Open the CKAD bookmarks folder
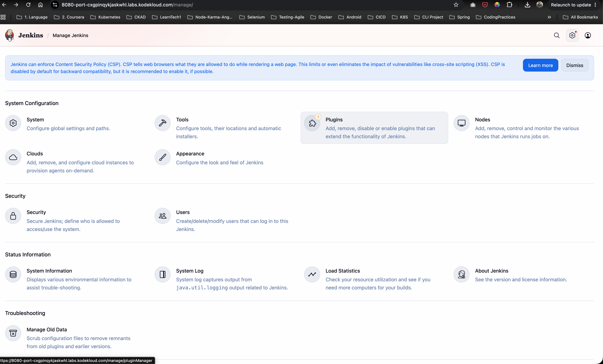The height and width of the screenshot is (364, 603). pos(136,17)
